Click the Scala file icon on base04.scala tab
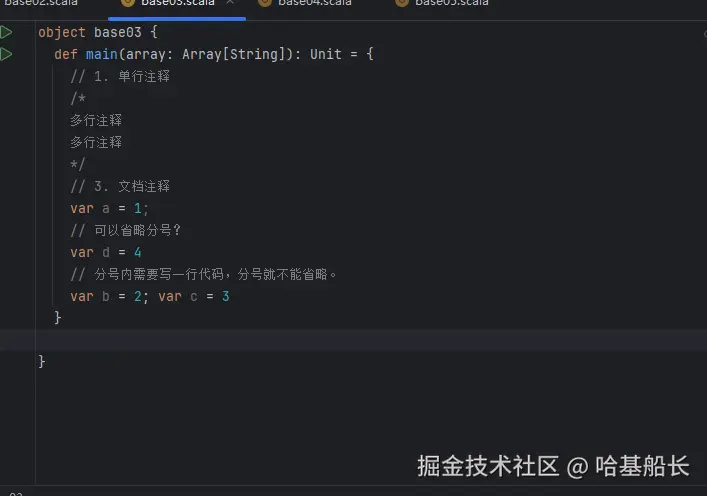Screen dimensions: 707x496 point(264,3)
